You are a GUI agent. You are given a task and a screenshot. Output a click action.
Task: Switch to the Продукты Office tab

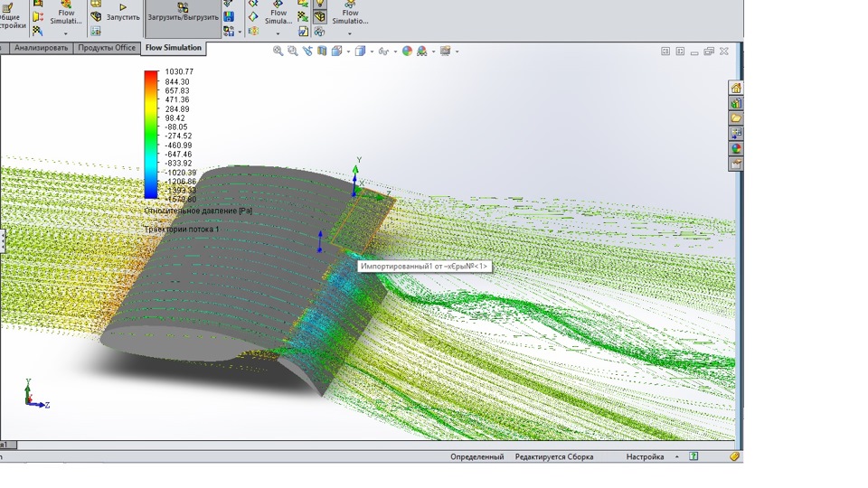107,48
